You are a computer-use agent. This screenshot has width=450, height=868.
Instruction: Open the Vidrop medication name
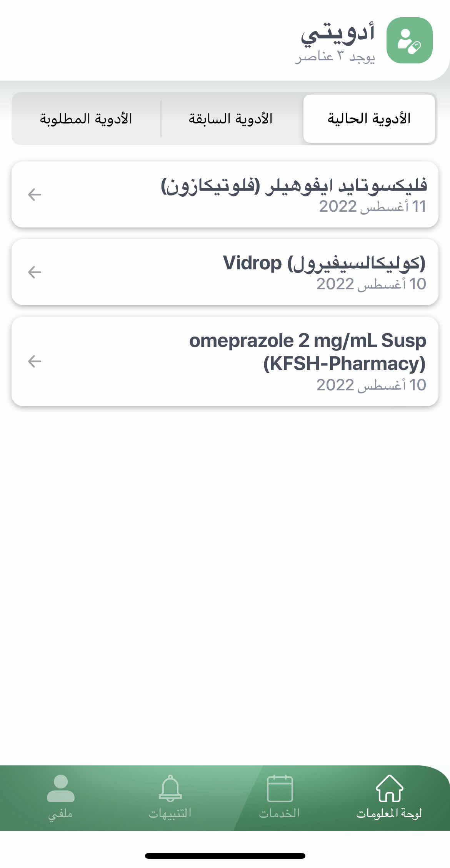tap(324, 263)
